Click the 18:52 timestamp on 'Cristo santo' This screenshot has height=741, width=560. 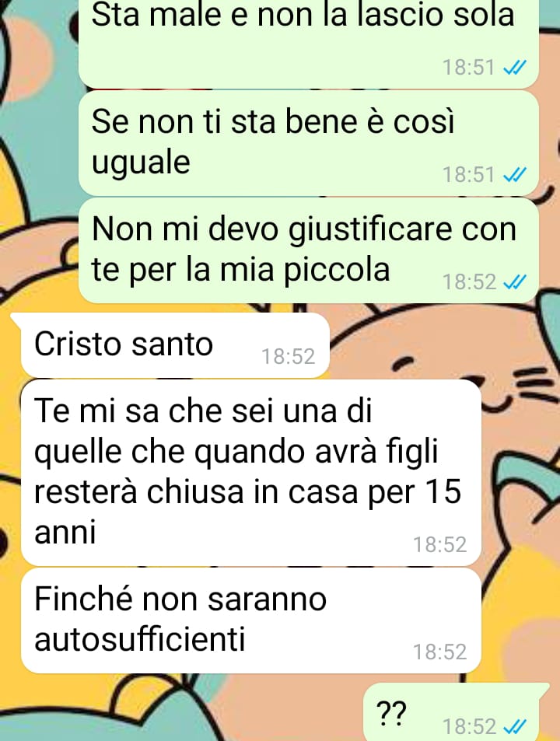point(289,357)
